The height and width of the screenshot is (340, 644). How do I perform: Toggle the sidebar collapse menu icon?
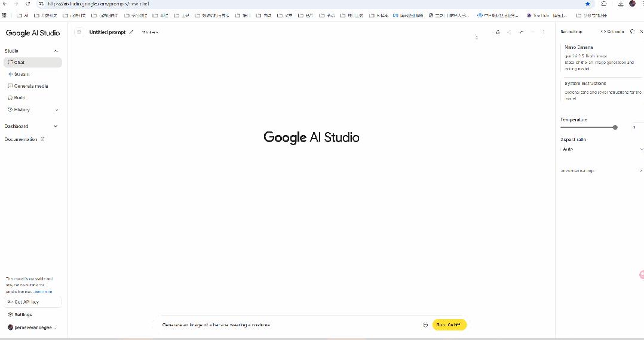79,32
